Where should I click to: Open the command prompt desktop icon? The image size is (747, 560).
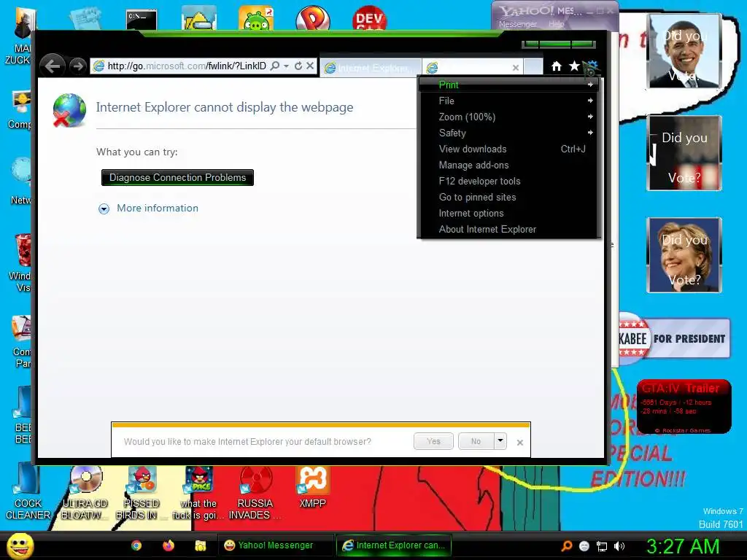pyautogui.click(x=142, y=20)
